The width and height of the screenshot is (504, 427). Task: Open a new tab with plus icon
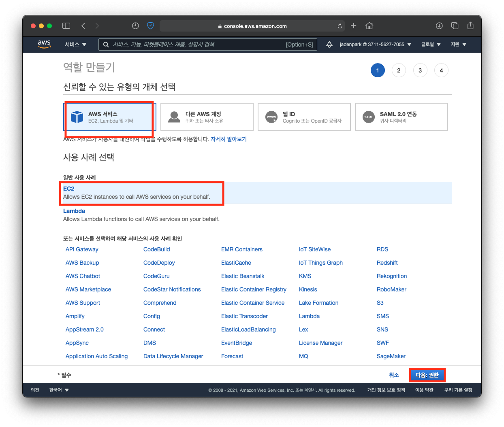tap(354, 26)
